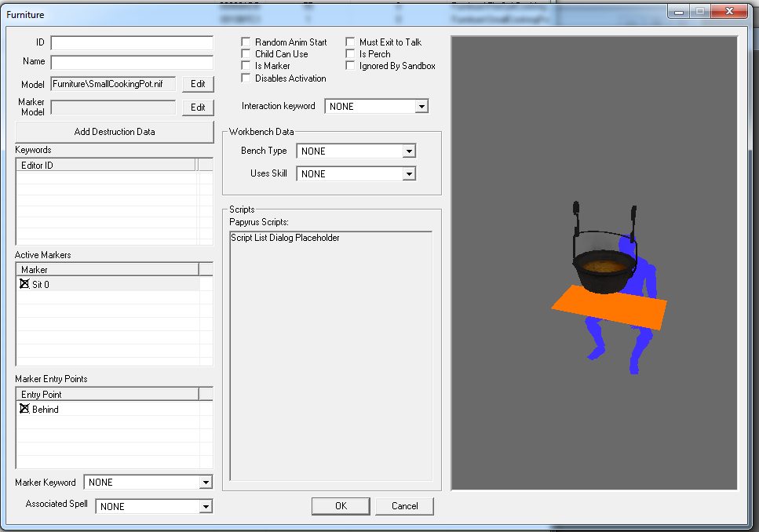Enable Disables Activation checkbox
The image size is (759, 532).
point(246,78)
